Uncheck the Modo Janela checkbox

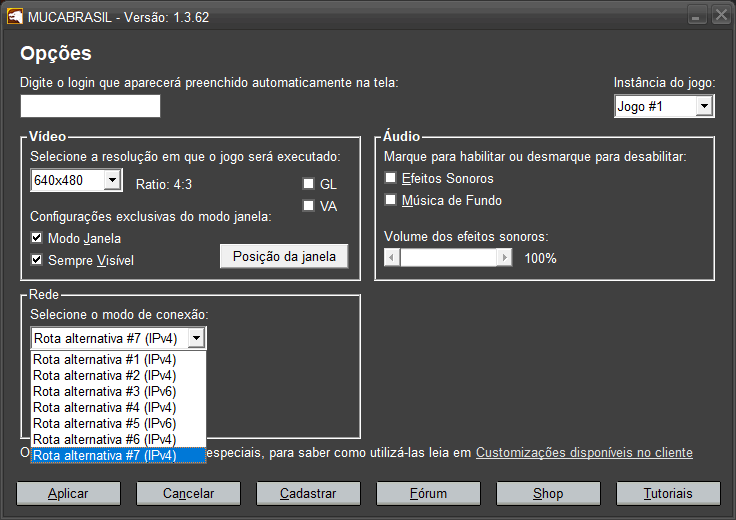[x=38, y=239]
